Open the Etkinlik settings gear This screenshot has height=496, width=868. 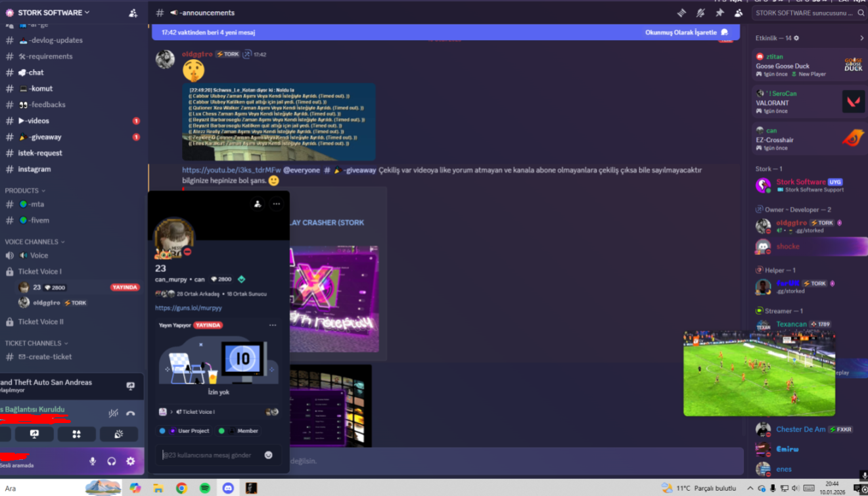click(796, 38)
